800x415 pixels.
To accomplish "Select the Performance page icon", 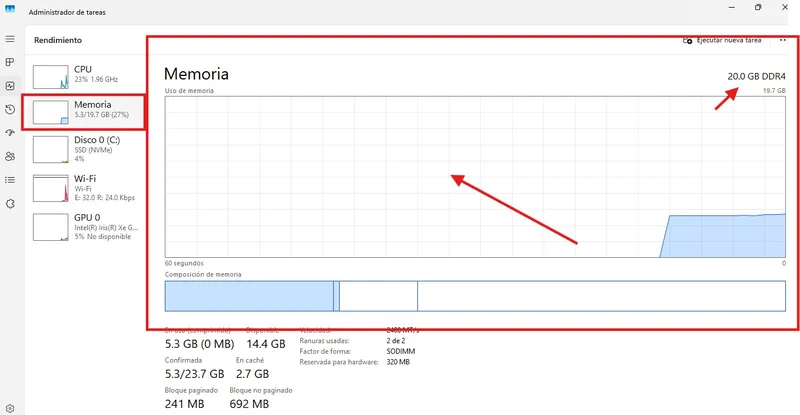I will (x=10, y=86).
